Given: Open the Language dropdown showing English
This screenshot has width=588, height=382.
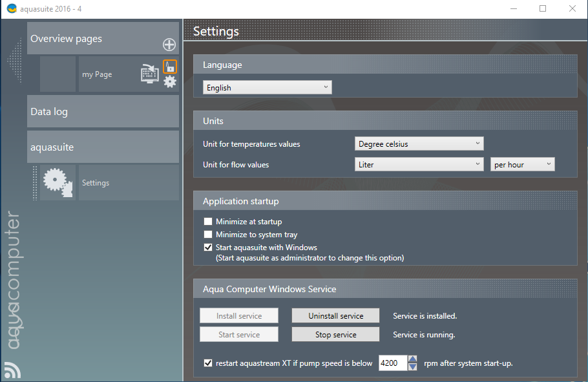Looking at the screenshot, I should pos(267,87).
